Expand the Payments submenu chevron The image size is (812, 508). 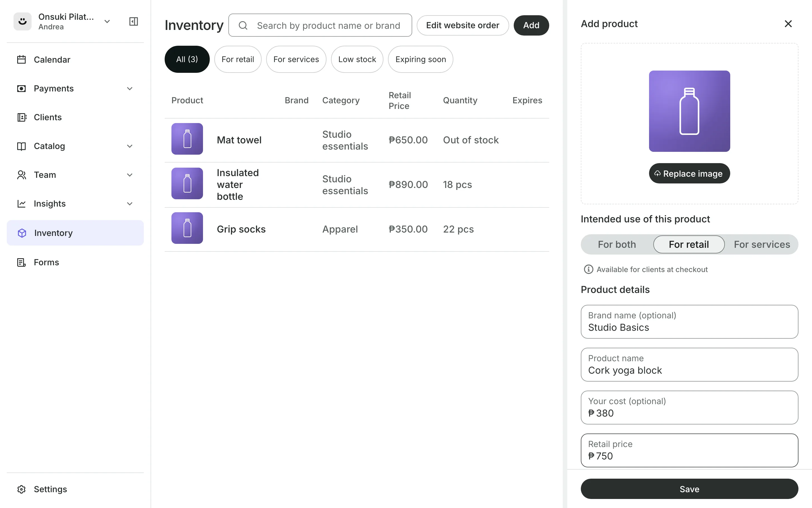[x=130, y=89]
